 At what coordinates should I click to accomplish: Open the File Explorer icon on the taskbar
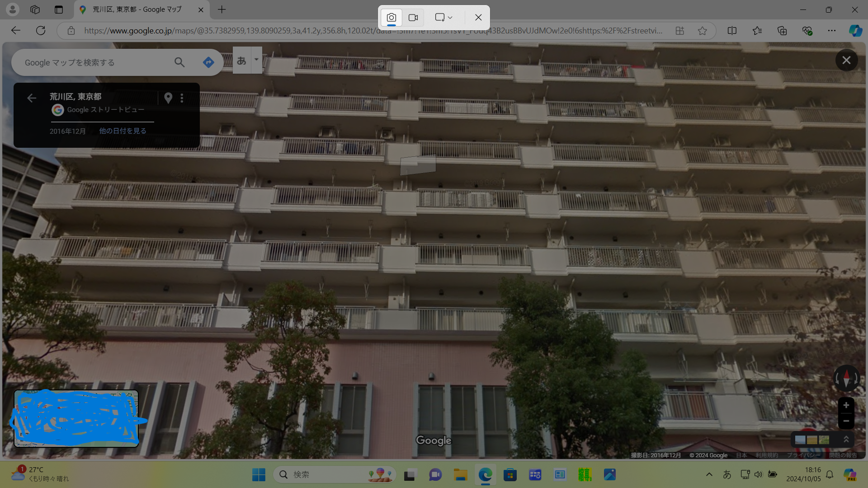(460, 474)
